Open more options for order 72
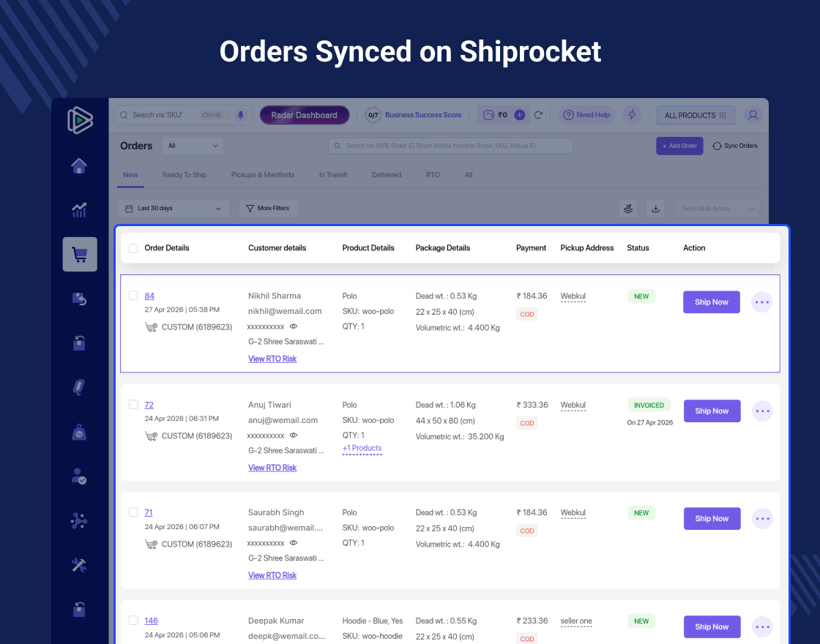This screenshot has height=644, width=820. click(x=762, y=411)
